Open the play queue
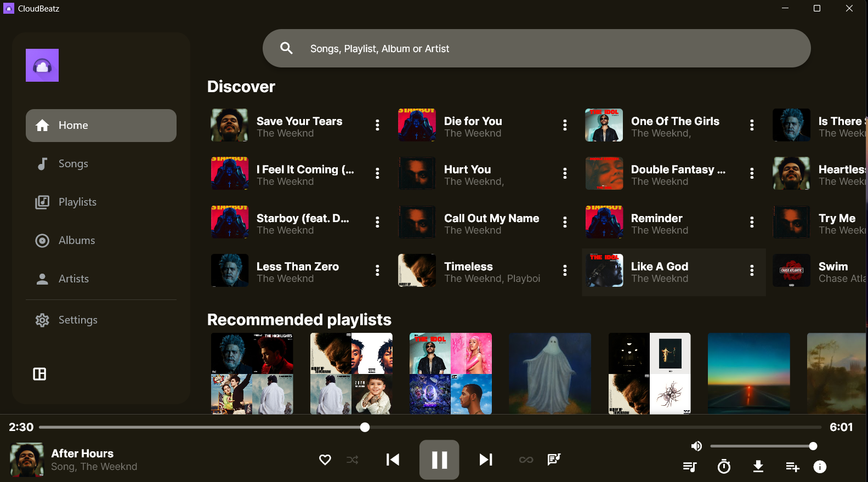The image size is (868, 482). [x=690, y=467]
